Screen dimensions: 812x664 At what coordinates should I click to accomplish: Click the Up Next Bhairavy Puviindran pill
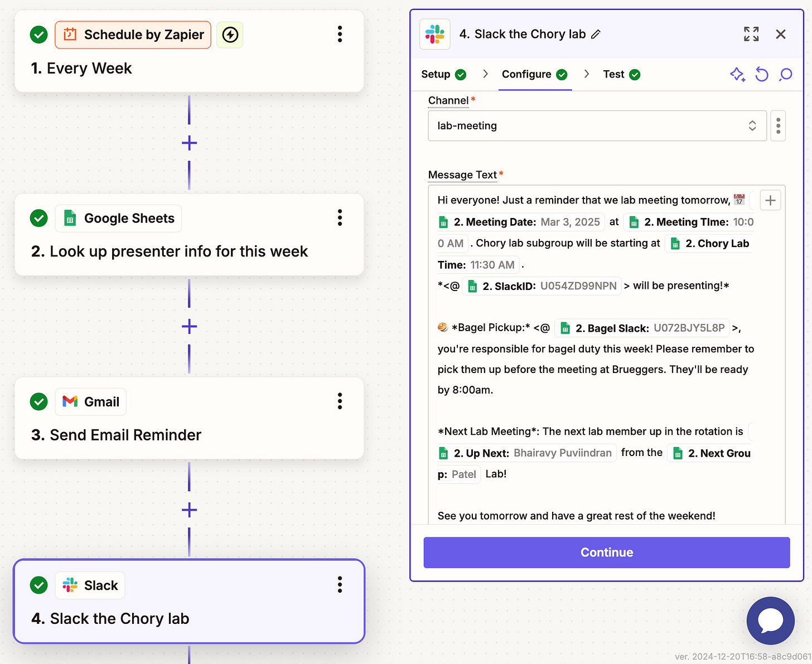tap(526, 453)
